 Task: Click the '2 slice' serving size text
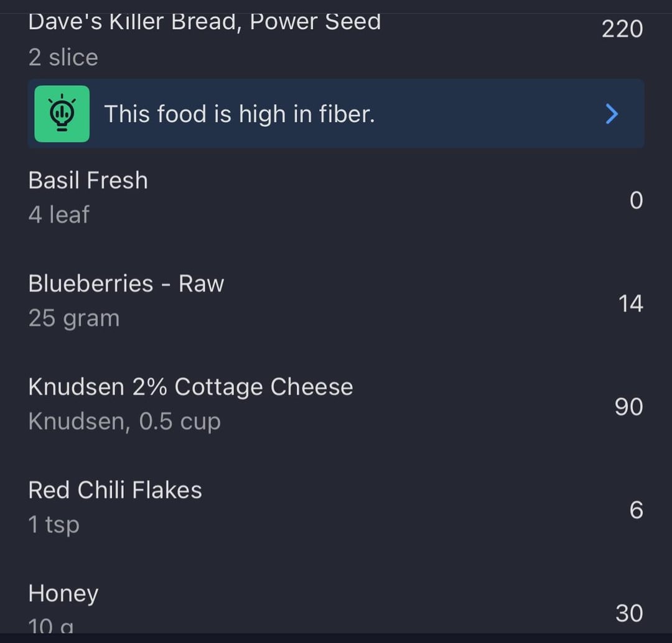point(63,57)
